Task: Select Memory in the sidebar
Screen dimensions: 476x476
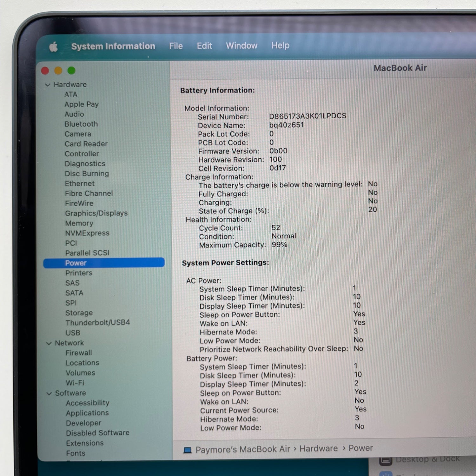Action: (79, 223)
